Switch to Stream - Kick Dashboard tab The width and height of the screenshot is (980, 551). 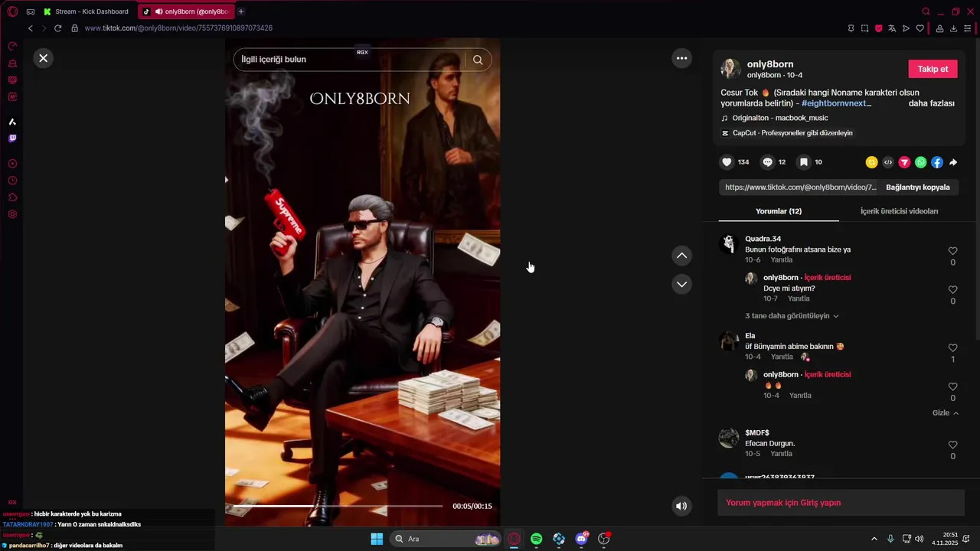tap(88, 11)
